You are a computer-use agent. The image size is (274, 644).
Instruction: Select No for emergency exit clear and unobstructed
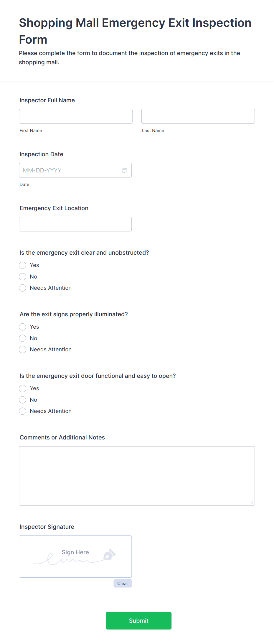[x=22, y=276]
